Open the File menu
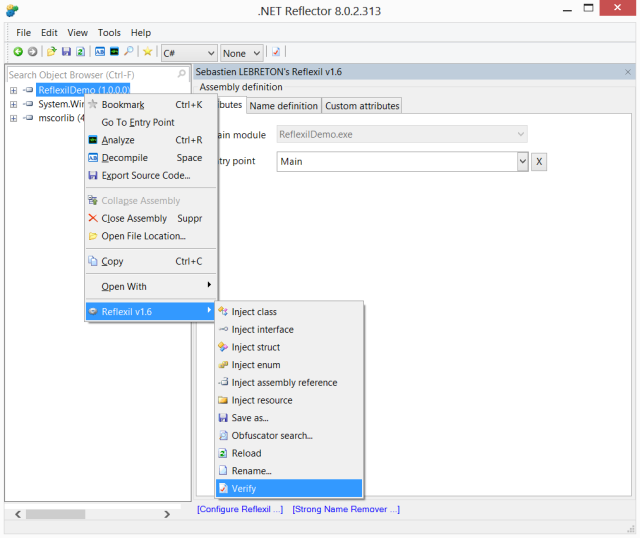Viewport: 640px width, 538px height. [x=23, y=33]
